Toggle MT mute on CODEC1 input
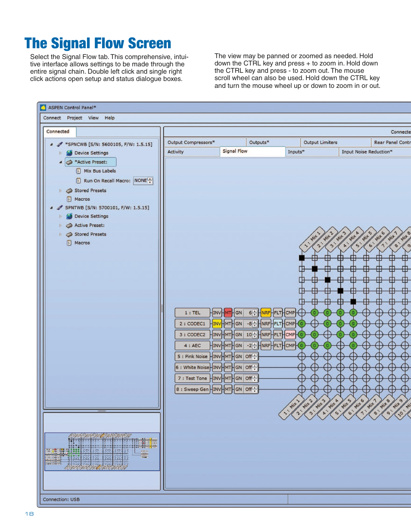 pyautogui.click(x=228, y=324)
